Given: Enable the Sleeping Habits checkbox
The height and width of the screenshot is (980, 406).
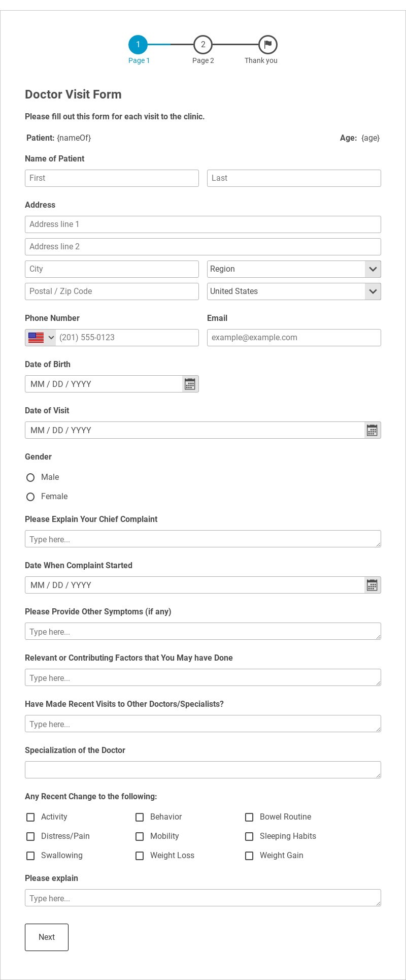Looking at the screenshot, I should [x=249, y=836].
